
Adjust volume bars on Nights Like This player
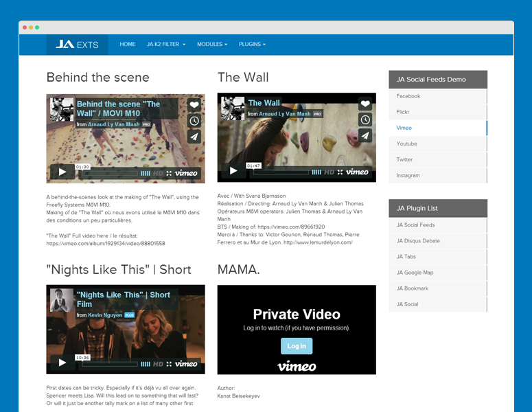pos(146,364)
